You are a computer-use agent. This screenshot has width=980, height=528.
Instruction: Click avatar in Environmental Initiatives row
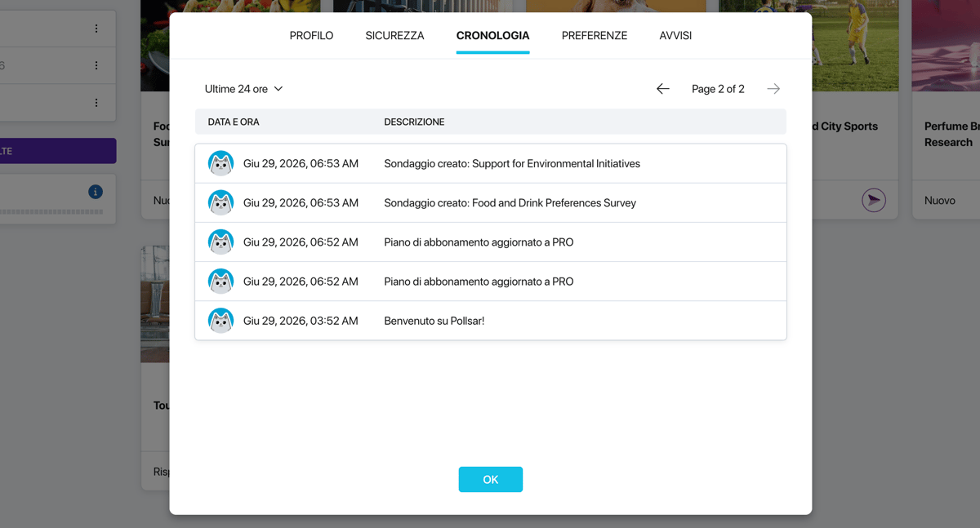pyautogui.click(x=220, y=163)
